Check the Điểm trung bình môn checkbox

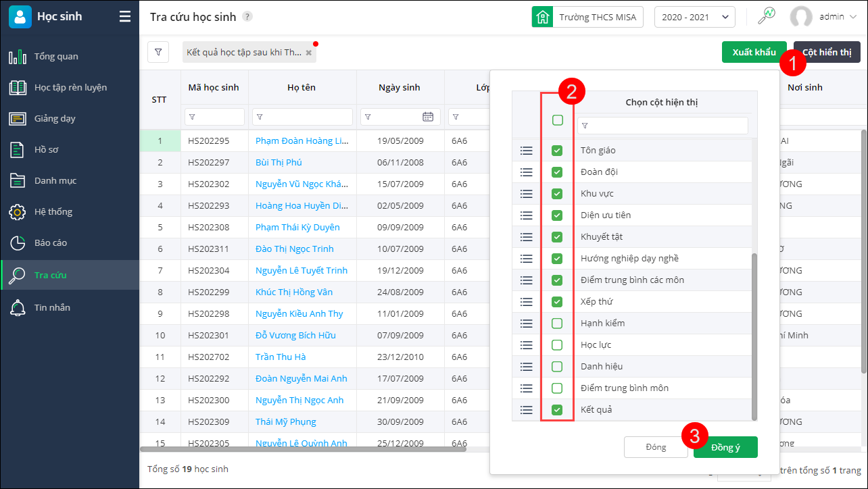point(557,388)
